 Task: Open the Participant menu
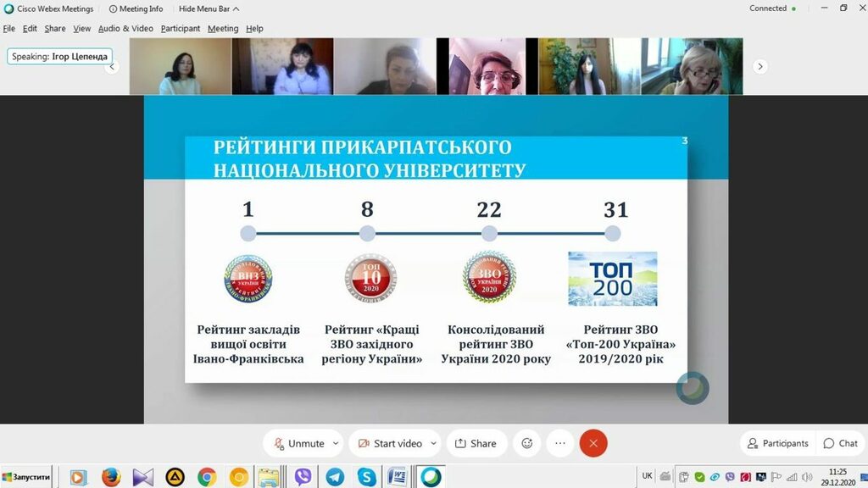point(180,28)
